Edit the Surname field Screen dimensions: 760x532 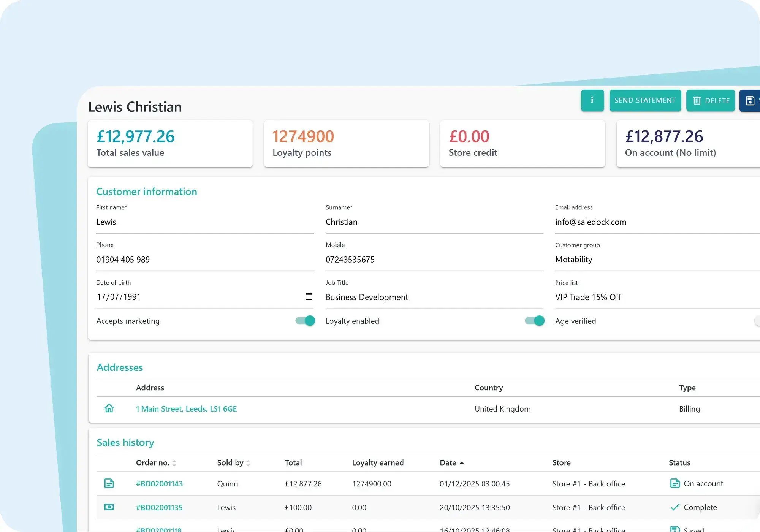click(x=434, y=222)
